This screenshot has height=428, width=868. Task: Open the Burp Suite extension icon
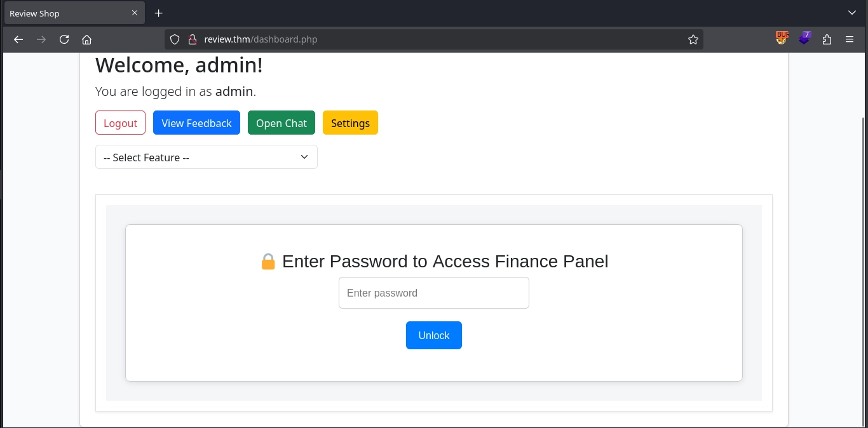782,39
